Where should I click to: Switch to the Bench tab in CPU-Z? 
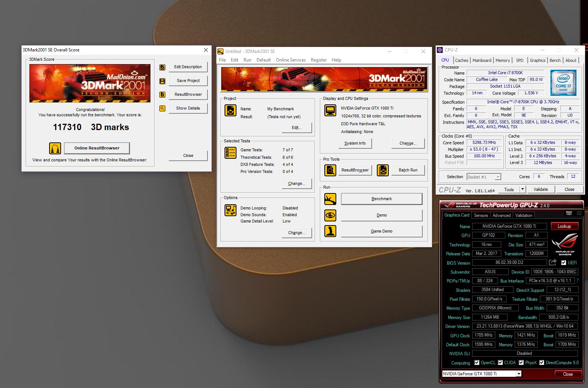click(555, 60)
